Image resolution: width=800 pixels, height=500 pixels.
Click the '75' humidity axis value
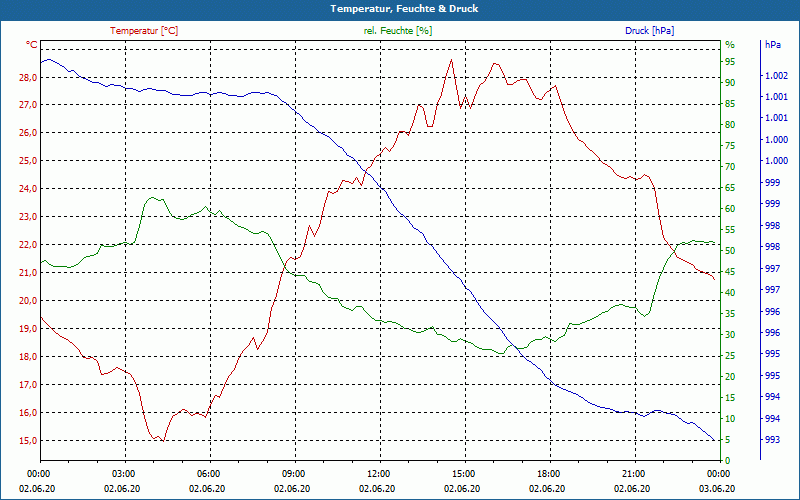(x=730, y=146)
